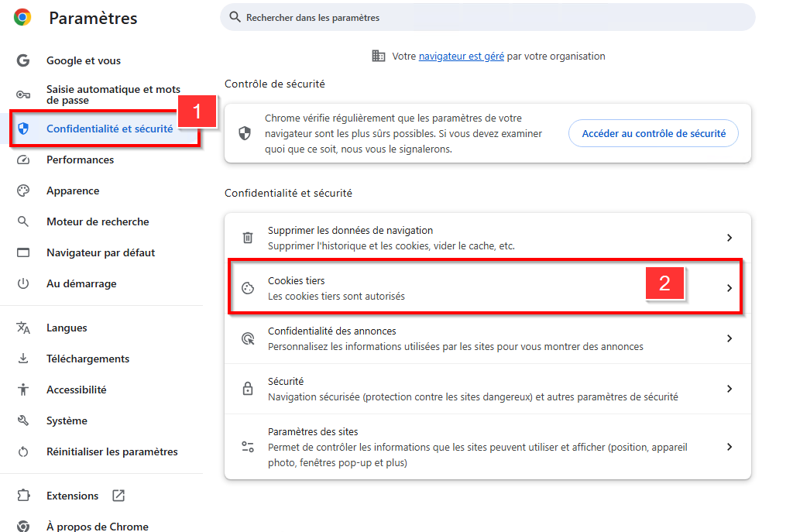Click the Extensions puzzle icon
The width and height of the screenshot is (793, 532).
(23, 496)
